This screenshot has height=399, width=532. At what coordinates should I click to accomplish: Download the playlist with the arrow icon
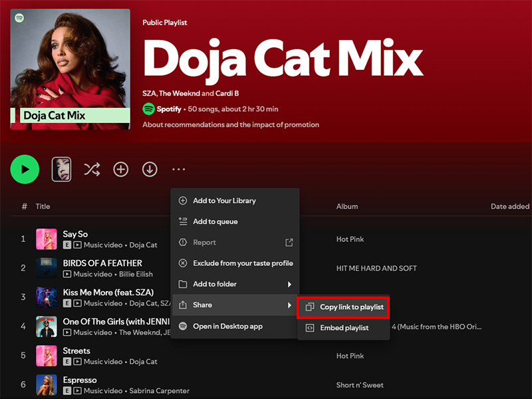150,170
